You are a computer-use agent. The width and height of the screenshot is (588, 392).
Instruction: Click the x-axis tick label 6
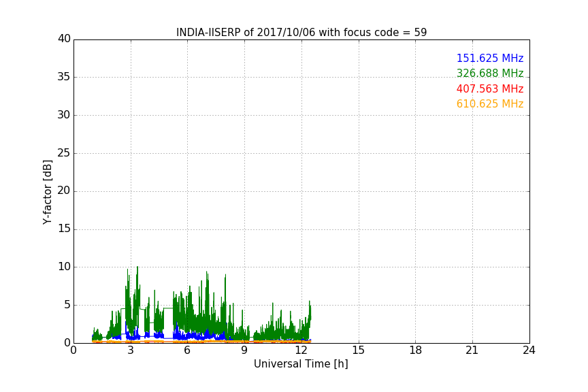click(x=188, y=350)
